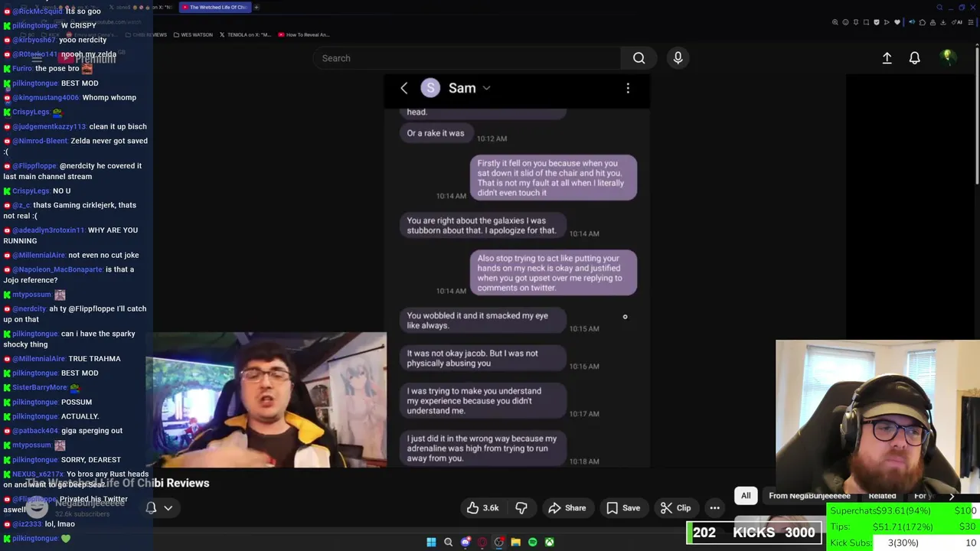Click the send arrow icon in toolbar
Screen dimensions: 980x551
(887, 22)
